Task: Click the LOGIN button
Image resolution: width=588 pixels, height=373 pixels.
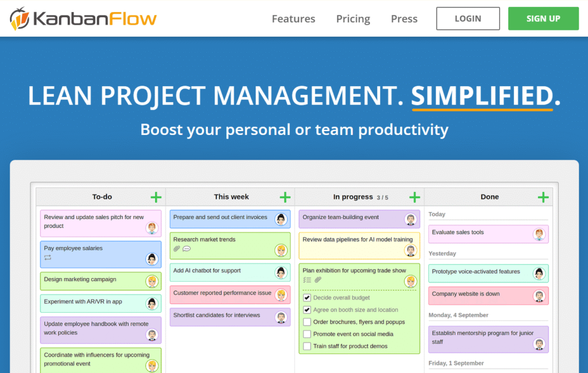Action: [x=467, y=18]
